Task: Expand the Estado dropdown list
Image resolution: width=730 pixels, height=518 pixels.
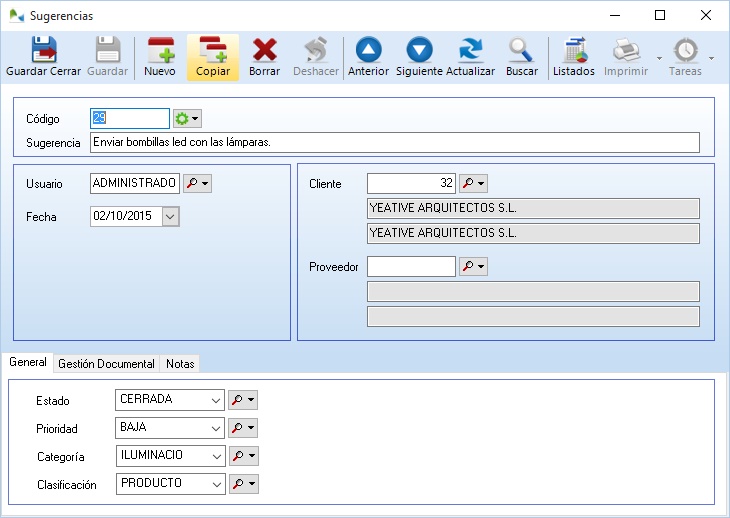Action: pos(216,400)
